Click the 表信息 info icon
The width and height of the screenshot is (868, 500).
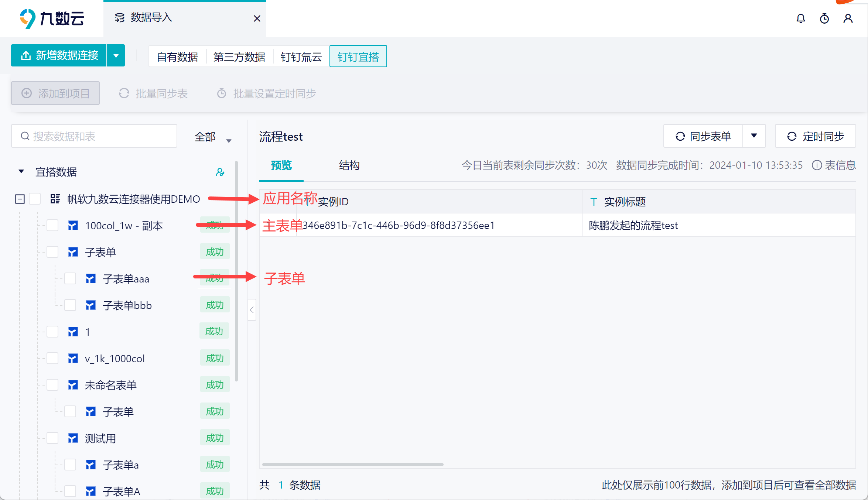point(817,165)
